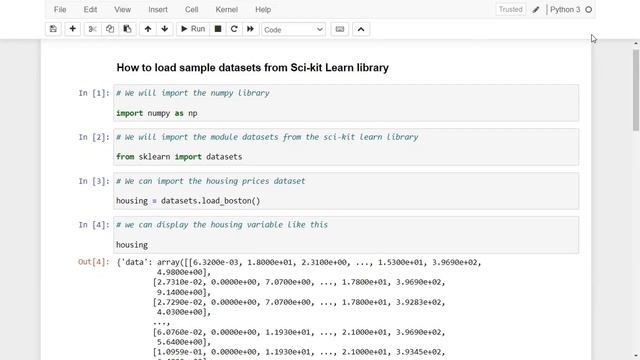
Task: Open the cell type Code dropdown
Action: pyautogui.click(x=293, y=29)
